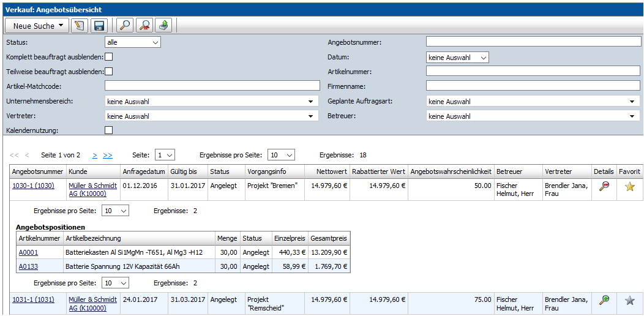Open the Datum dropdown
Image resolution: width=644 pixels, height=316 pixels.
[x=457, y=57]
